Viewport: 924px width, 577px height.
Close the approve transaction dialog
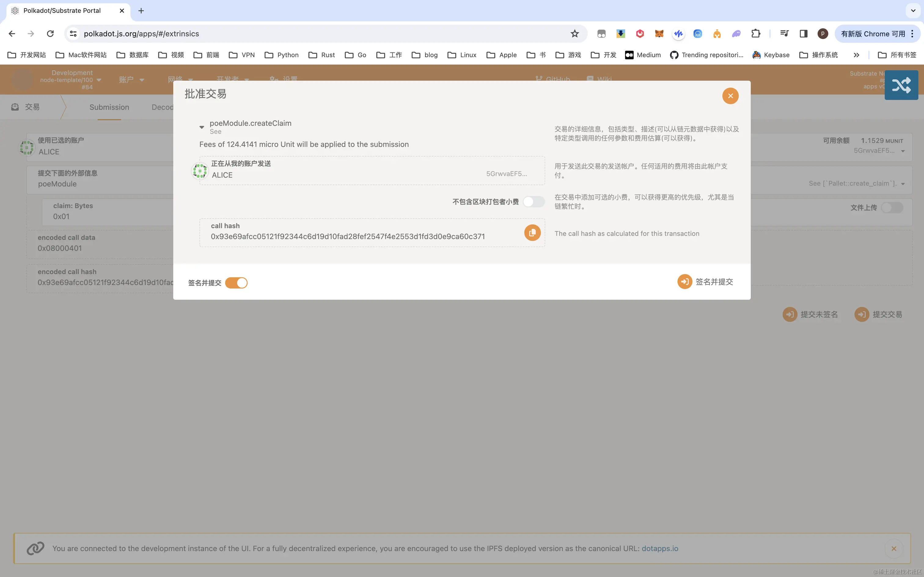(x=730, y=96)
